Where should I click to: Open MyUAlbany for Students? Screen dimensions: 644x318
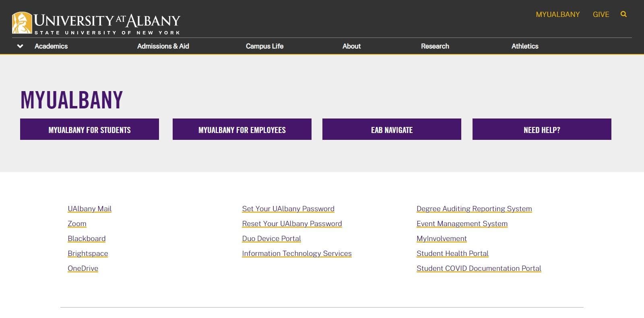point(89,129)
